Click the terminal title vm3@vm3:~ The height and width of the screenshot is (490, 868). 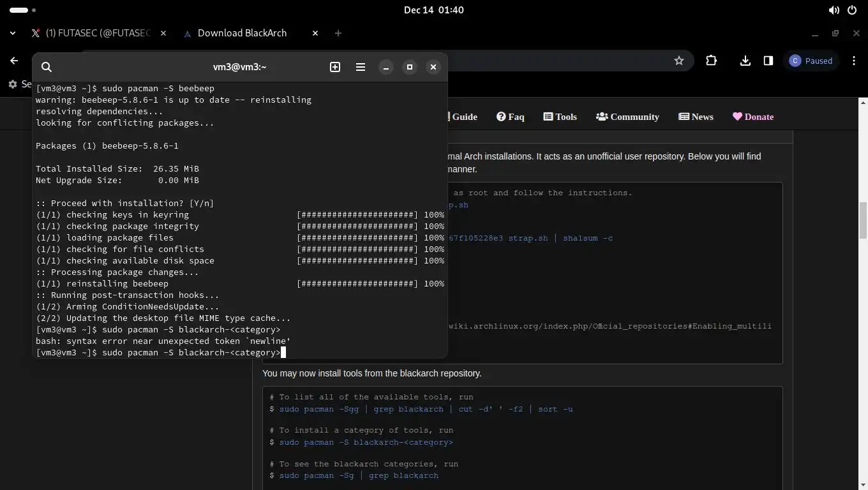click(239, 67)
